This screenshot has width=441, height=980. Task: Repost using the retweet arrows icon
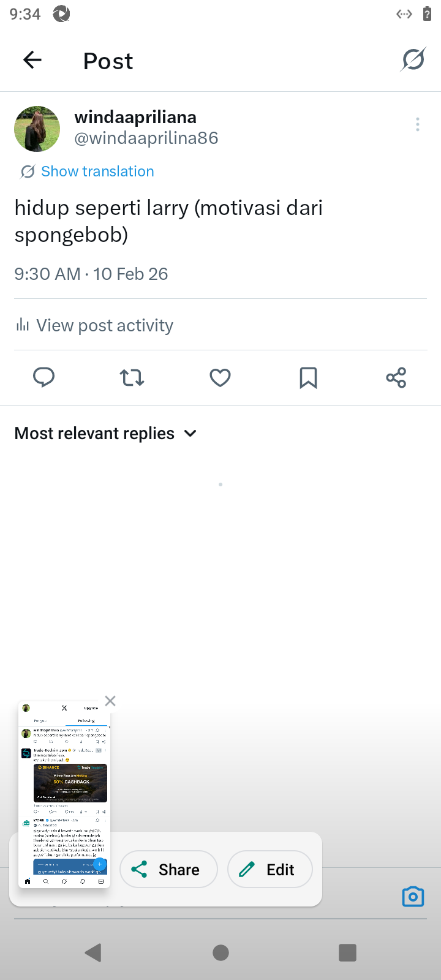tap(132, 377)
